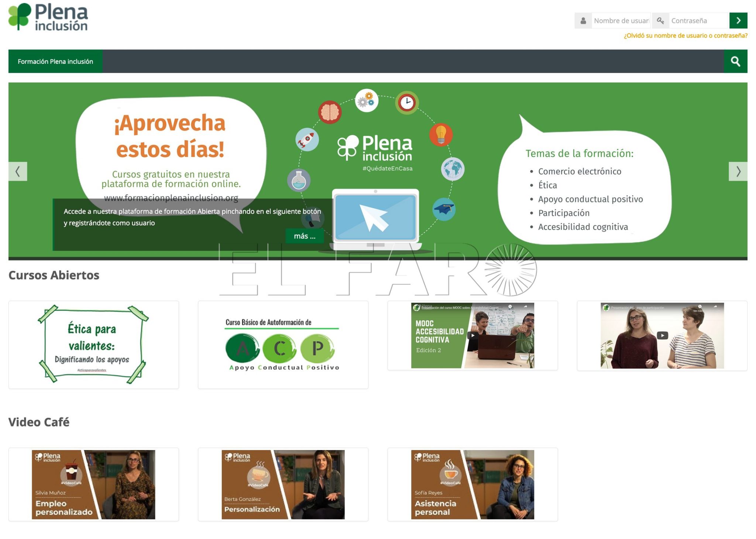Screen dimensions: 756x539
Task: Open the forgot username or password link
Action: point(685,36)
